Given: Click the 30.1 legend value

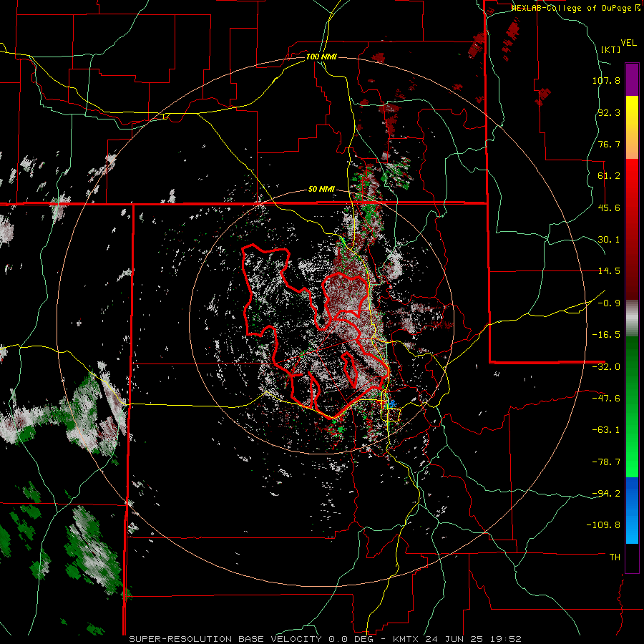Looking at the screenshot, I should click(x=609, y=240).
